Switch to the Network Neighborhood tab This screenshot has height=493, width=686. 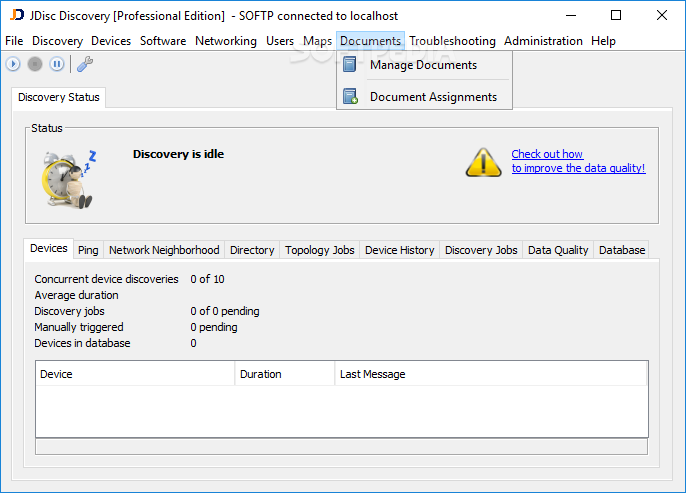tap(164, 250)
